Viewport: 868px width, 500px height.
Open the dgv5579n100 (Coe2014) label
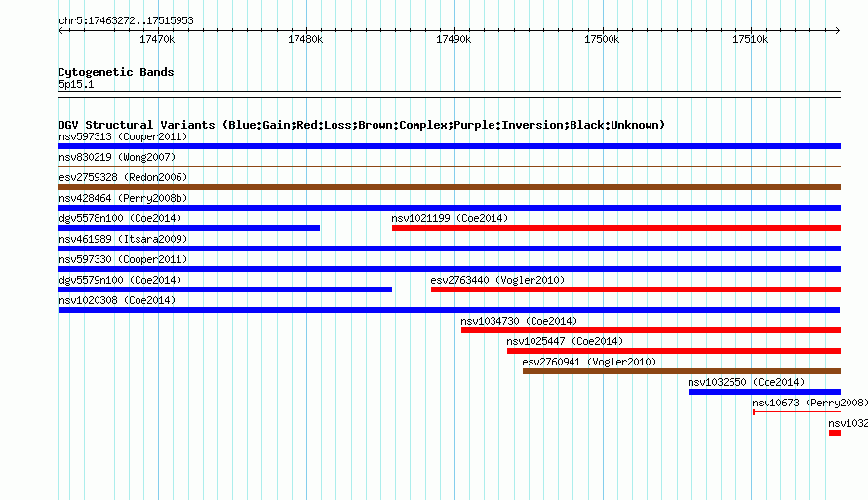pos(120,280)
